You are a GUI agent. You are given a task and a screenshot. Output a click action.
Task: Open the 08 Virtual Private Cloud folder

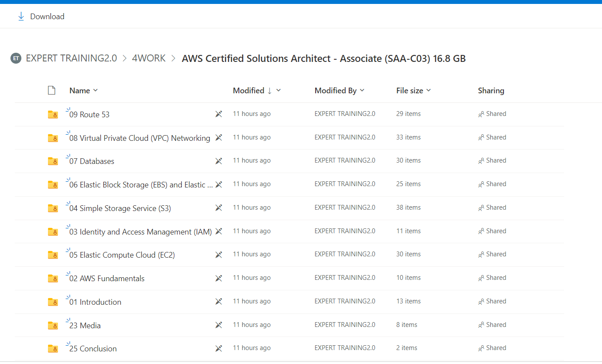139,138
